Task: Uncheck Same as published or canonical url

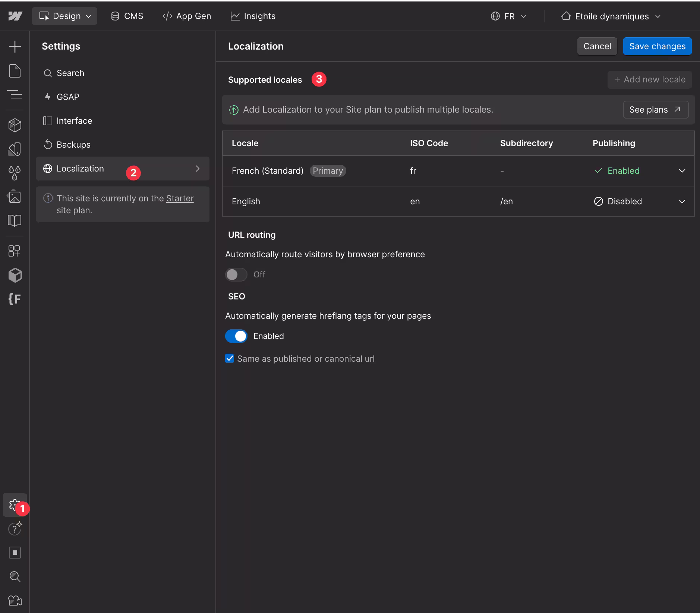Action: [x=230, y=358]
